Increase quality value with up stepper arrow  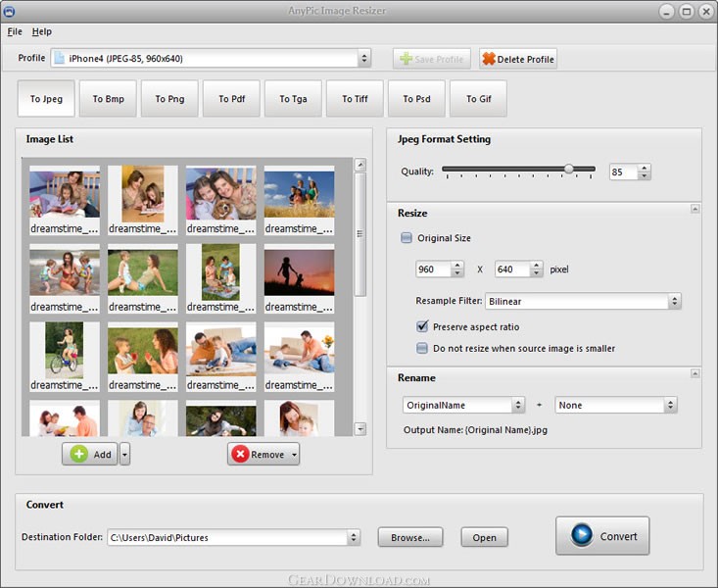click(x=645, y=168)
